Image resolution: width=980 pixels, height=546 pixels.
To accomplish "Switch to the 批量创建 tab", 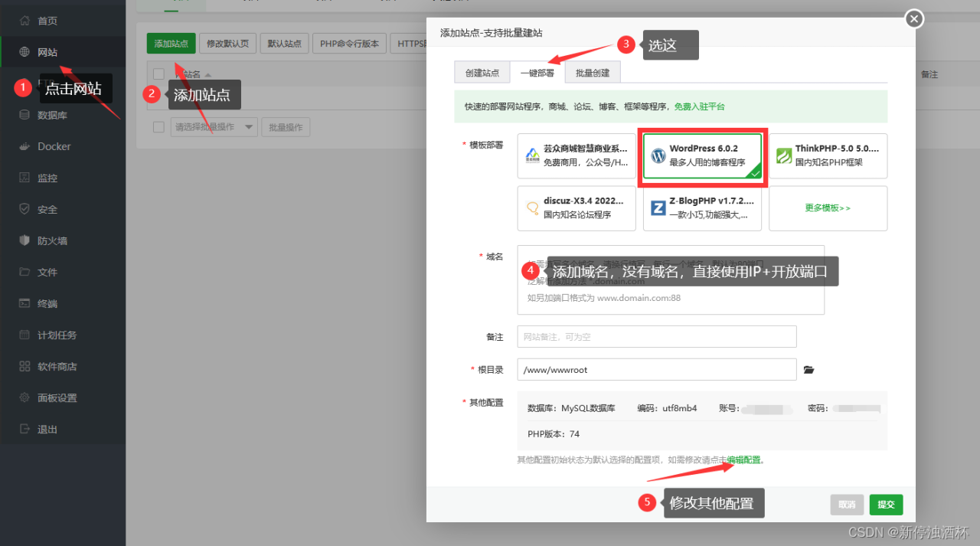I will pyautogui.click(x=593, y=73).
